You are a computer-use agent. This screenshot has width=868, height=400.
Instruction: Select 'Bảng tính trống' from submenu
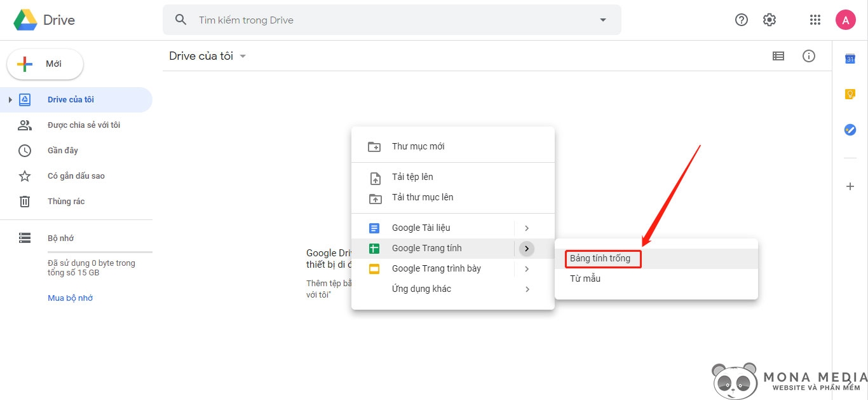tap(600, 258)
